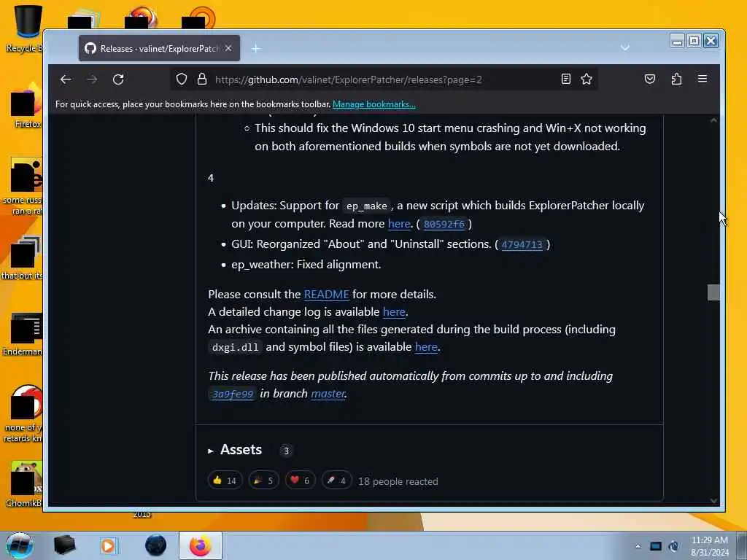This screenshot has width=747, height=560.
Task: Open the Recycle Bin desktop icon
Action: tap(27, 28)
